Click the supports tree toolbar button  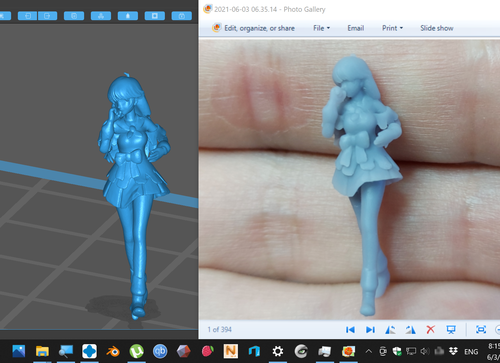tap(101, 16)
